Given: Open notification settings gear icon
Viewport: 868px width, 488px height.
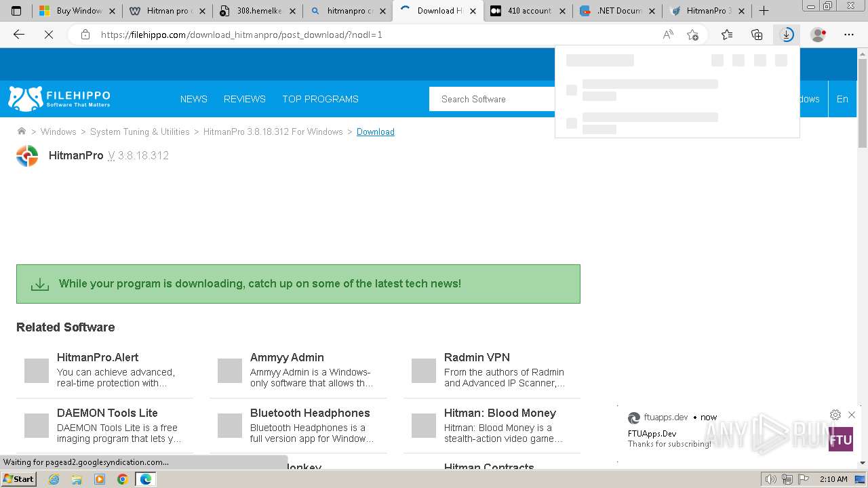Looking at the screenshot, I should pos(835,415).
